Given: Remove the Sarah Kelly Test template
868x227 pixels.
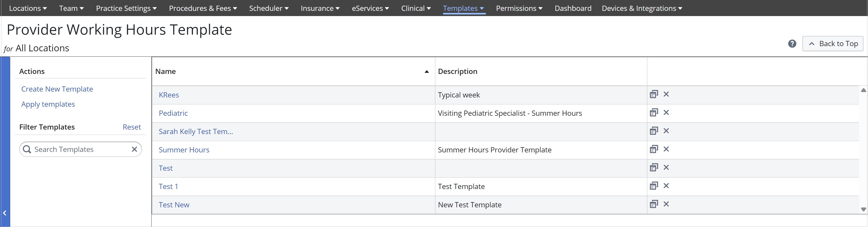Looking at the screenshot, I should point(666,131).
